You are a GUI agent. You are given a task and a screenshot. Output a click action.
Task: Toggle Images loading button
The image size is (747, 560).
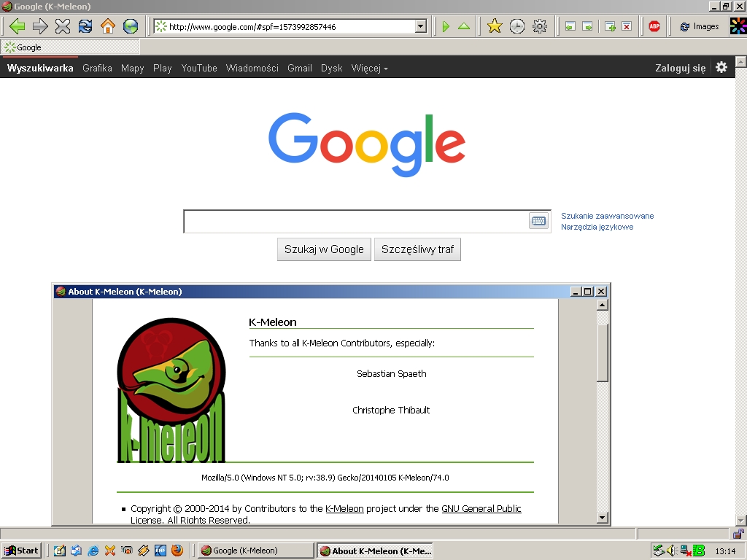click(699, 27)
